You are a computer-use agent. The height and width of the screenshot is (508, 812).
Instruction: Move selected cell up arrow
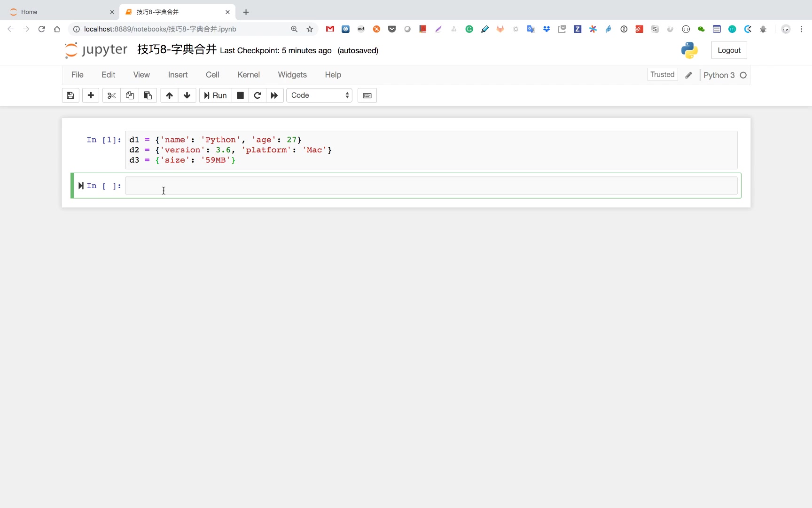pyautogui.click(x=169, y=95)
